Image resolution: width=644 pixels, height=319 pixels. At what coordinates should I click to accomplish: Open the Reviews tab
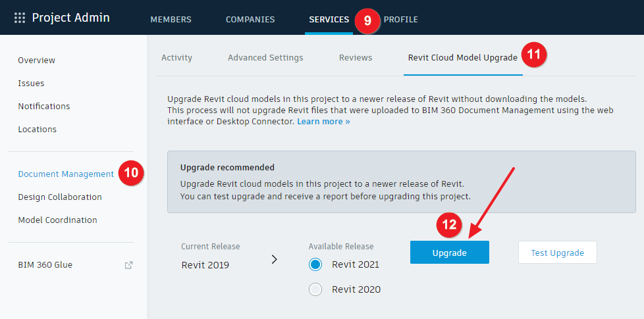(x=356, y=58)
